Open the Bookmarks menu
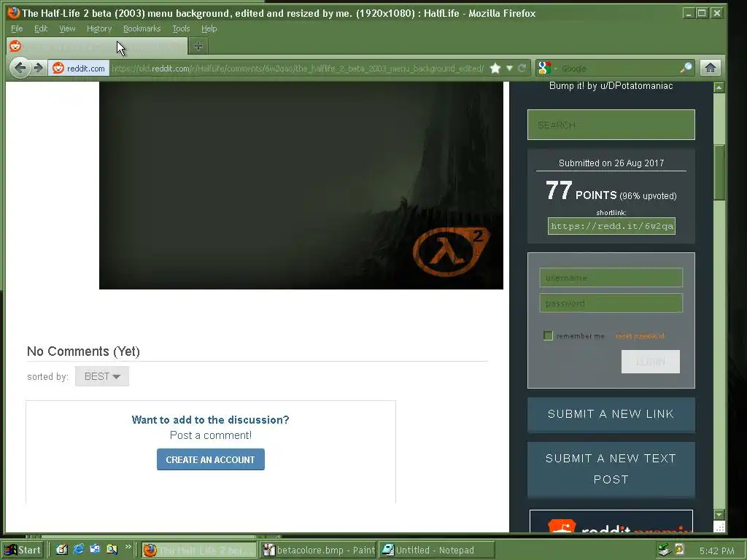 point(142,28)
